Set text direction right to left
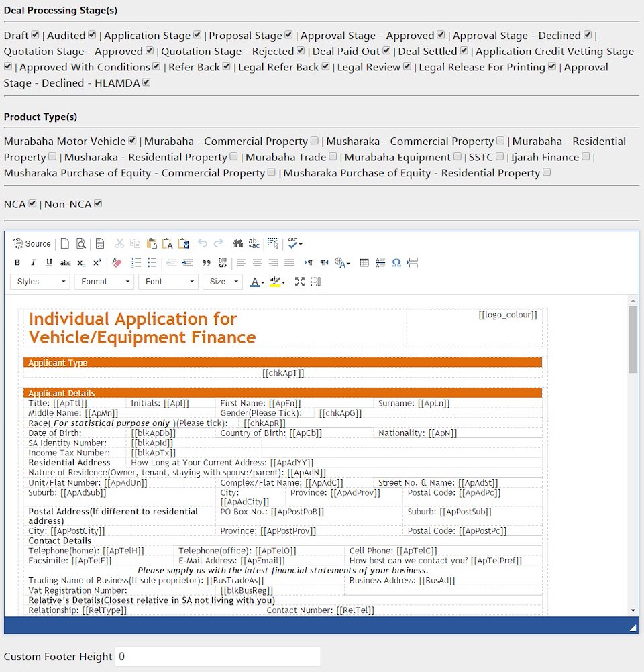This screenshot has height=672, width=644. point(324,263)
